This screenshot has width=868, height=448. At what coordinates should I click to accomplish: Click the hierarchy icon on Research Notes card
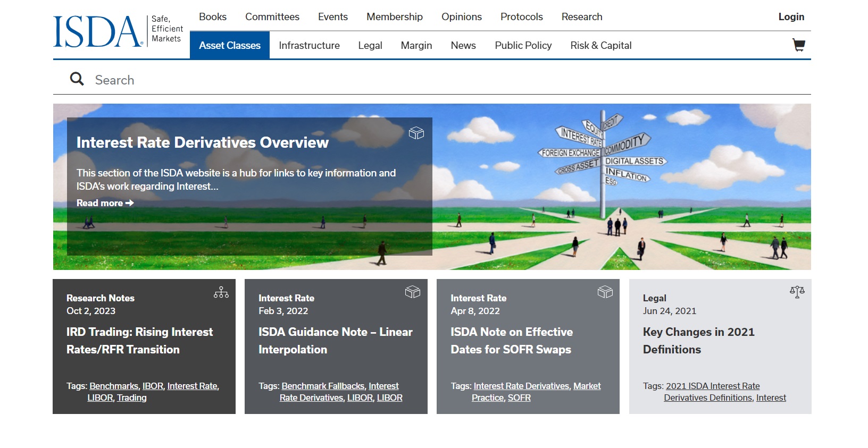pyautogui.click(x=221, y=292)
